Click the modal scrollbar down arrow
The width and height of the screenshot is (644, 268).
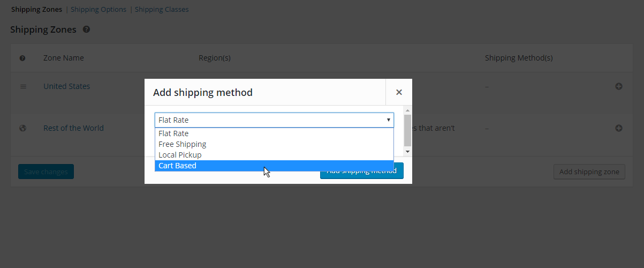[408, 152]
